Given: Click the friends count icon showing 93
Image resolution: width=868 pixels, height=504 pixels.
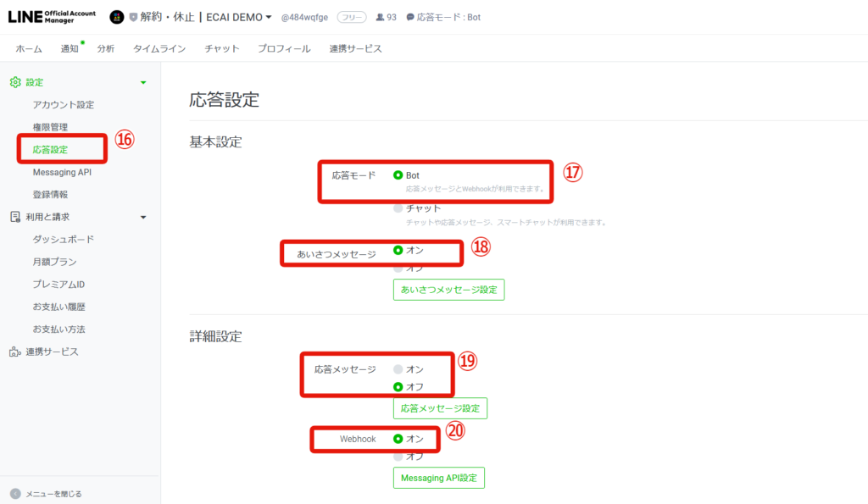Looking at the screenshot, I should pyautogui.click(x=380, y=17).
